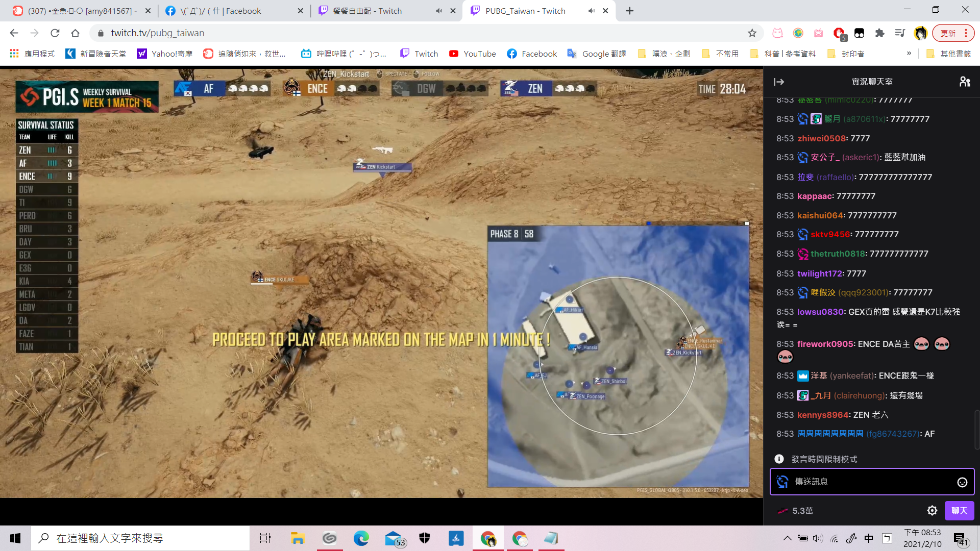Focus the 傳送訊息 chat input
Viewport: 980px width, 551px height.
point(872,482)
